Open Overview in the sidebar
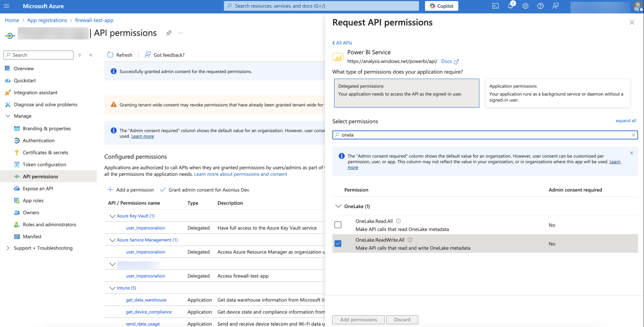This screenshot has height=327, width=644. [24, 69]
